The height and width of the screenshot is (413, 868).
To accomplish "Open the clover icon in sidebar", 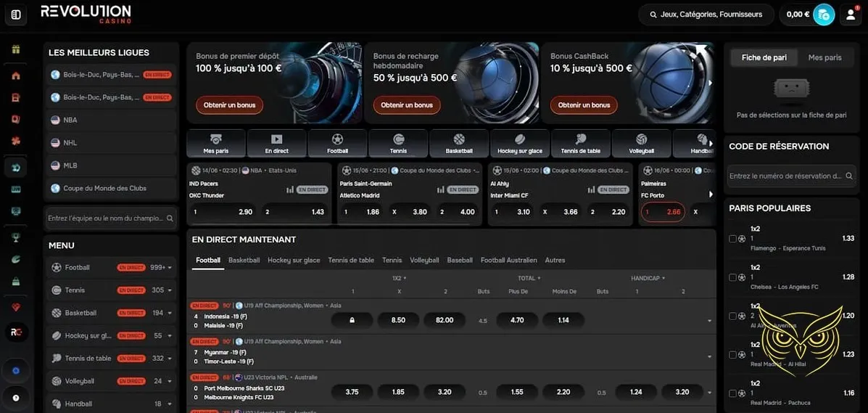I will [16, 141].
